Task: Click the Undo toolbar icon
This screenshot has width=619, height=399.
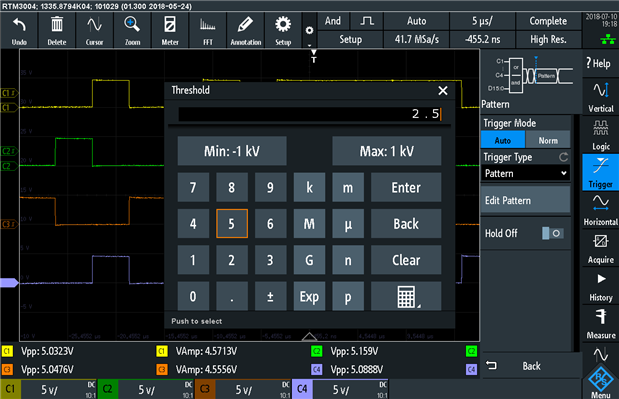Action: click(x=19, y=30)
